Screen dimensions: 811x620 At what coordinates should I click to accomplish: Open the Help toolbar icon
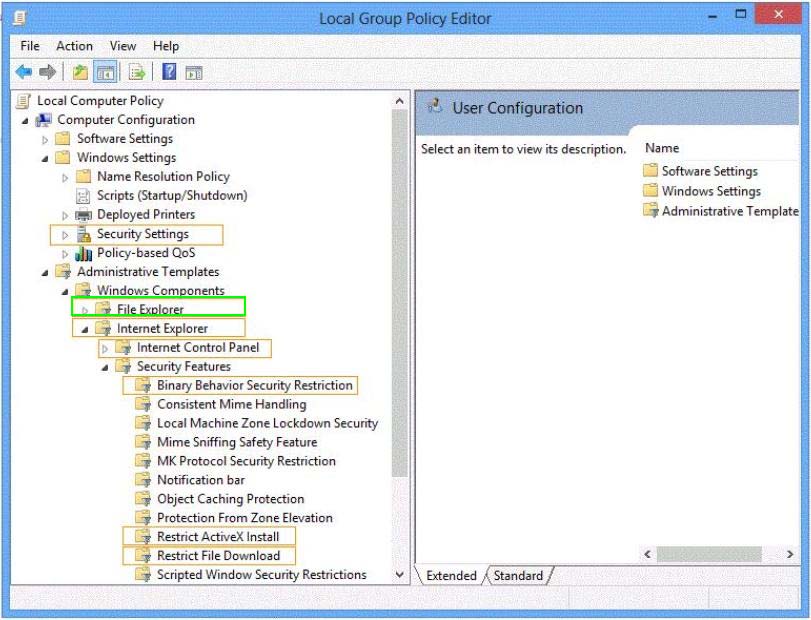point(169,71)
